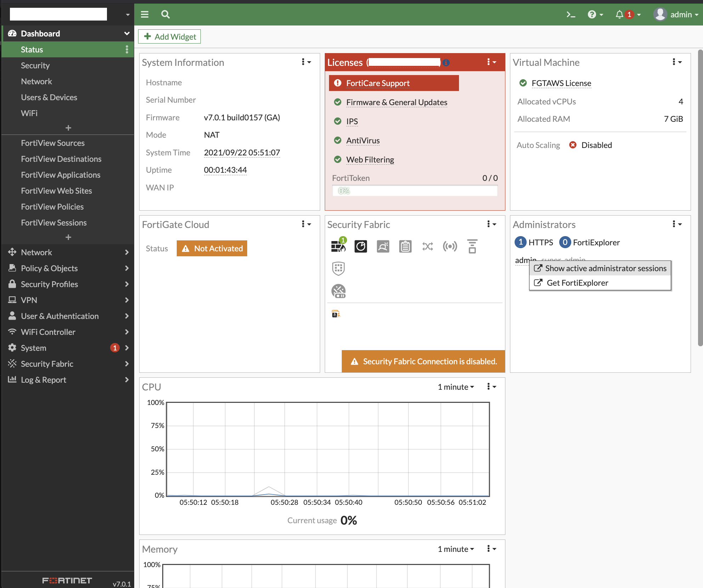Click Not Activated cloud status

[x=212, y=249]
